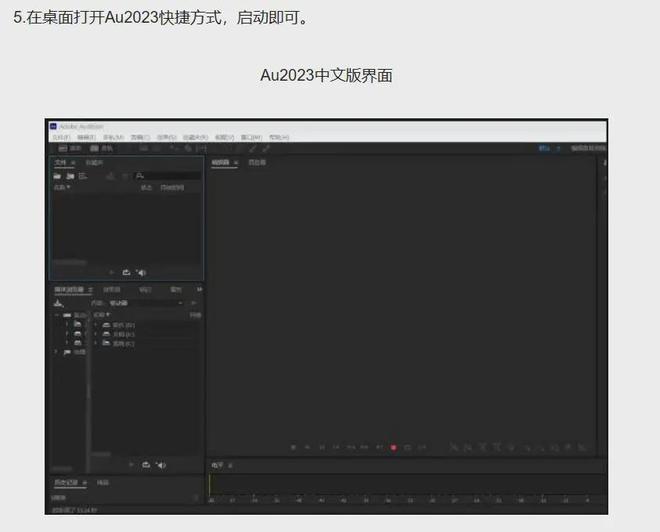
Task: Click the loop playback icon at Files panel bottom
Action: (126, 273)
